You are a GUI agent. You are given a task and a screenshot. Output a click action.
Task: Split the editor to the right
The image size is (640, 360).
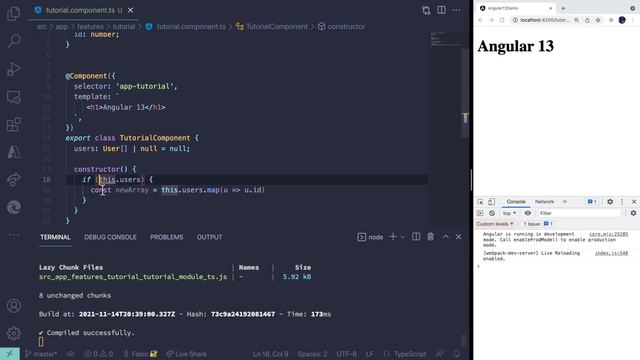(x=441, y=10)
